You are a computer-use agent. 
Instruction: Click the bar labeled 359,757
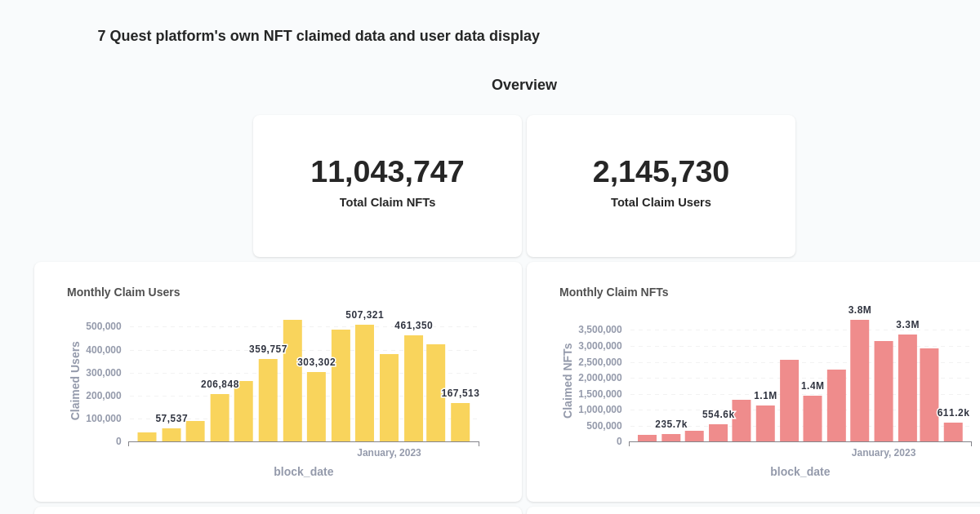pyautogui.click(x=268, y=400)
